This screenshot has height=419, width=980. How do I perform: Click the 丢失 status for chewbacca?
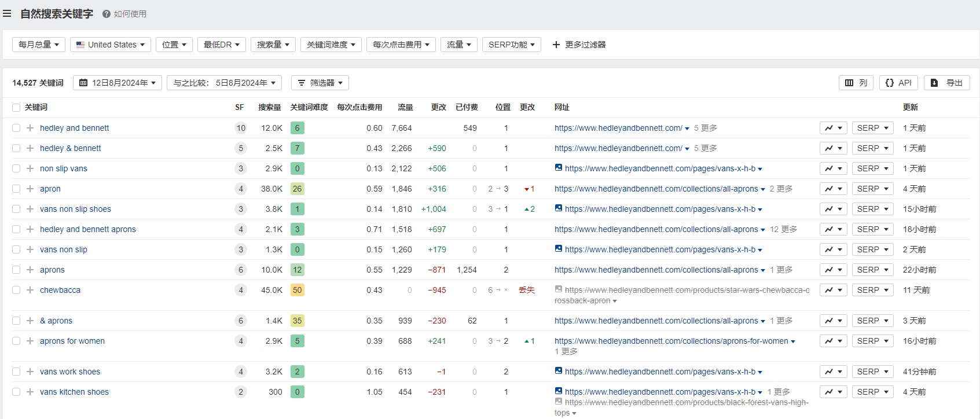point(527,290)
